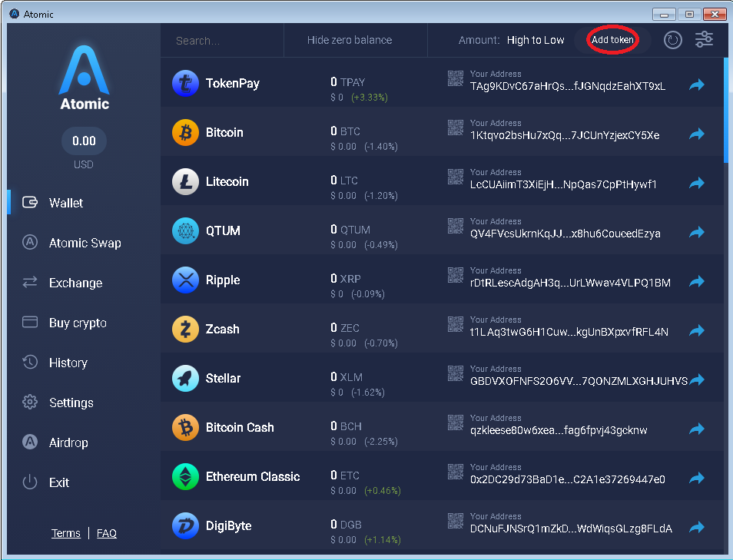Show QR code for TokenPay address
Image resolution: width=733 pixels, height=560 pixels.
click(x=456, y=78)
